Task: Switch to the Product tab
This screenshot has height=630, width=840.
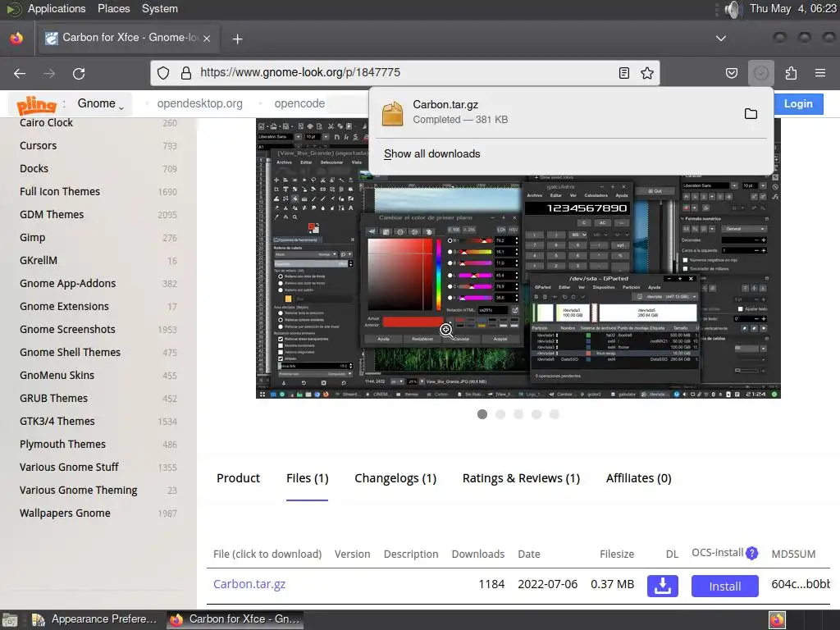Action: tap(238, 478)
